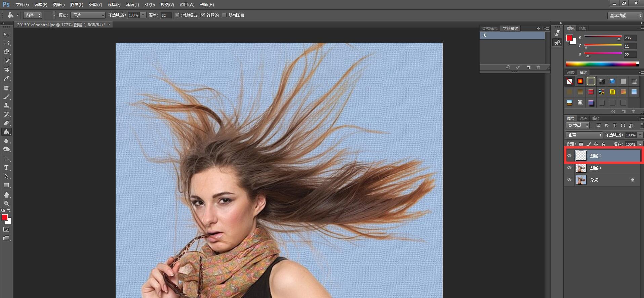Click the 容差 tolerance input field
The width and height of the screenshot is (644, 298).
point(166,15)
